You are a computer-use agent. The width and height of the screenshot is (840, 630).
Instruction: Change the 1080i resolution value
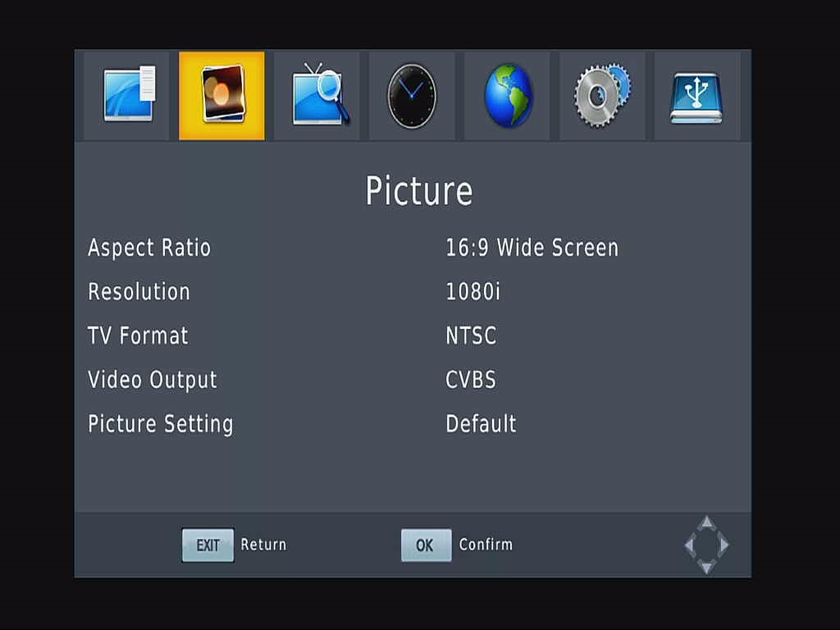coord(473,292)
